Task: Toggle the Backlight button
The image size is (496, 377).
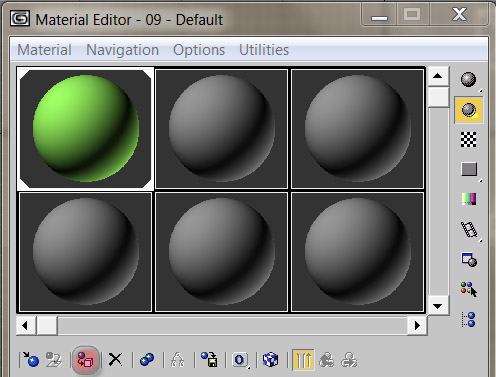Action: 469,110
